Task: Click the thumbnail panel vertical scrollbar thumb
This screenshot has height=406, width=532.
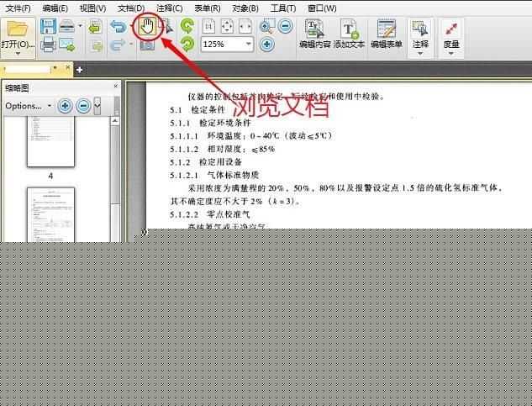Action: click(x=115, y=164)
